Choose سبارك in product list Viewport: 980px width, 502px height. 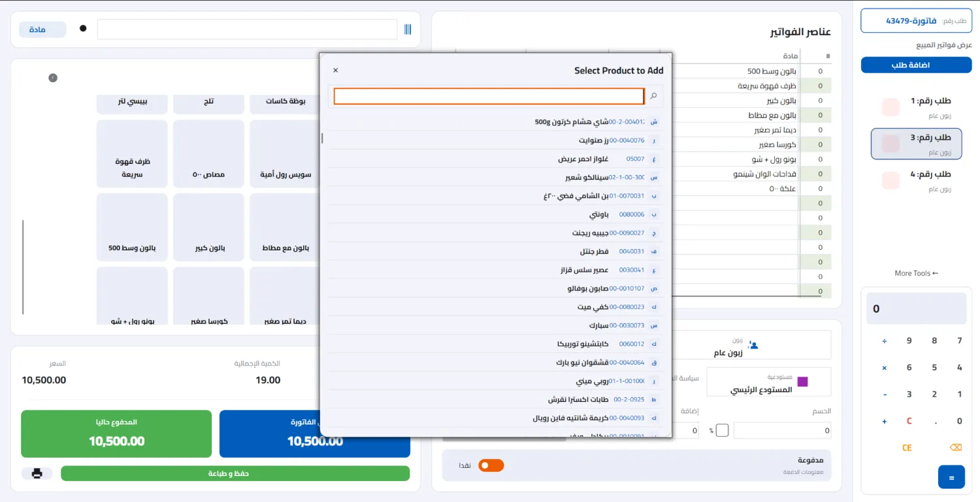pyautogui.click(x=495, y=326)
